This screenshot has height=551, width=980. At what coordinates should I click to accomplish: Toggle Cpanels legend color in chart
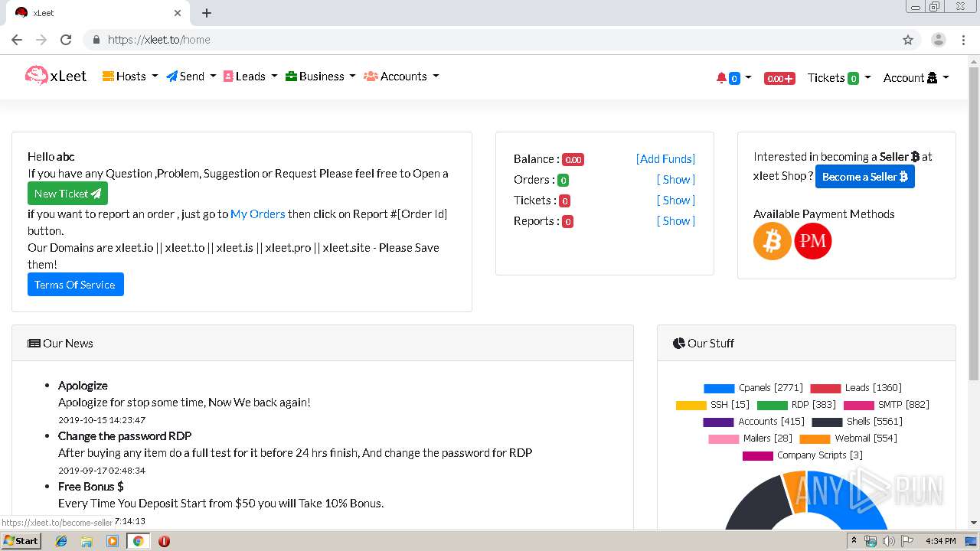[719, 388]
